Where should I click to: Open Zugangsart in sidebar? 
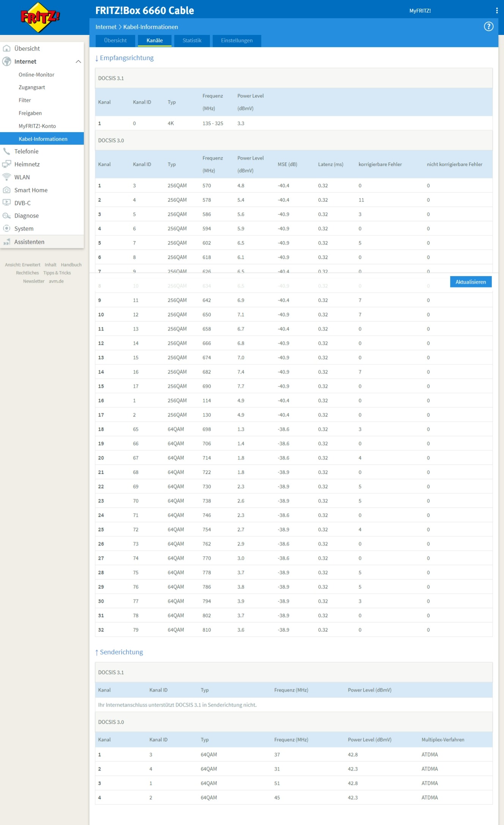tap(32, 87)
